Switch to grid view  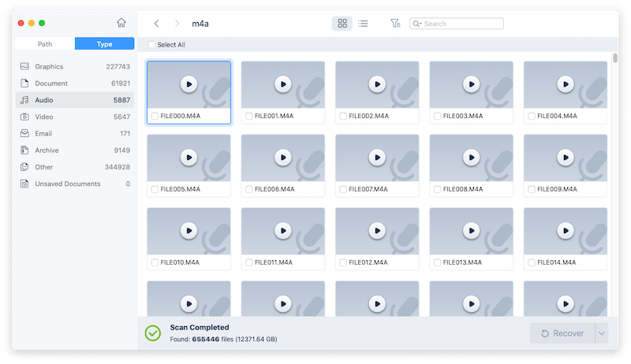pyautogui.click(x=342, y=24)
